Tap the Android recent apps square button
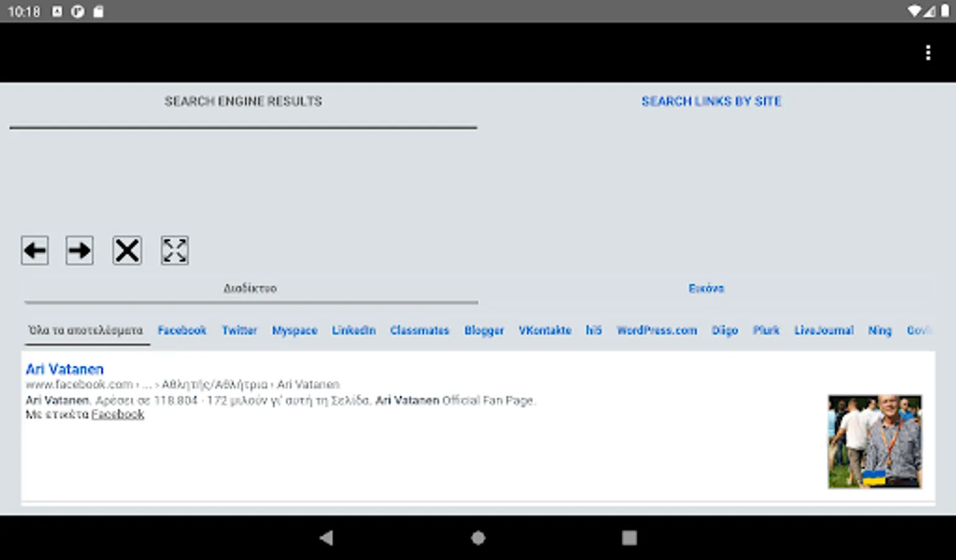 pyautogui.click(x=629, y=538)
